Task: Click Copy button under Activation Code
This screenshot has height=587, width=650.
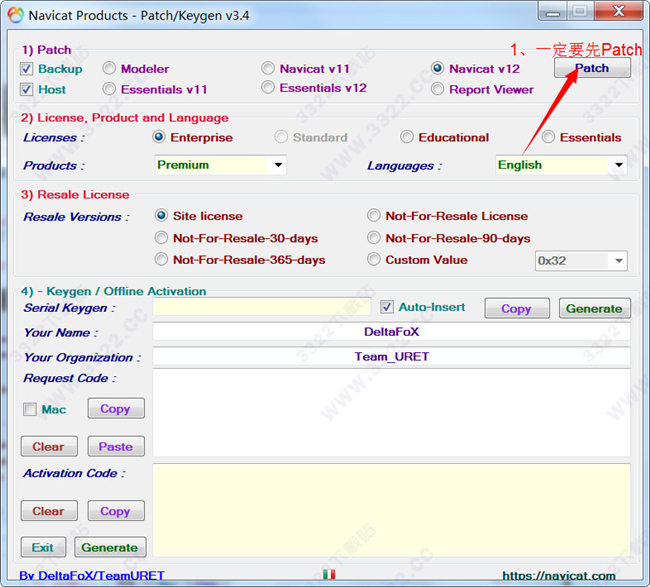Action: pos(116,511)
